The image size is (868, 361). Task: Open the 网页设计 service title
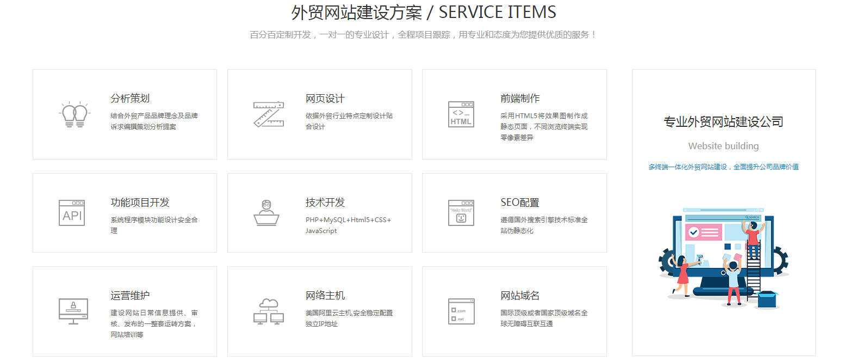(325, 99)
